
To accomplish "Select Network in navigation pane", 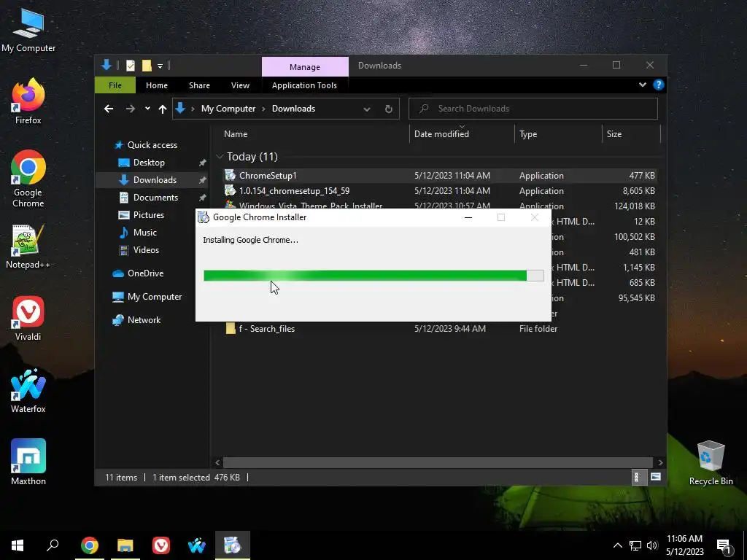I will 144,320.
